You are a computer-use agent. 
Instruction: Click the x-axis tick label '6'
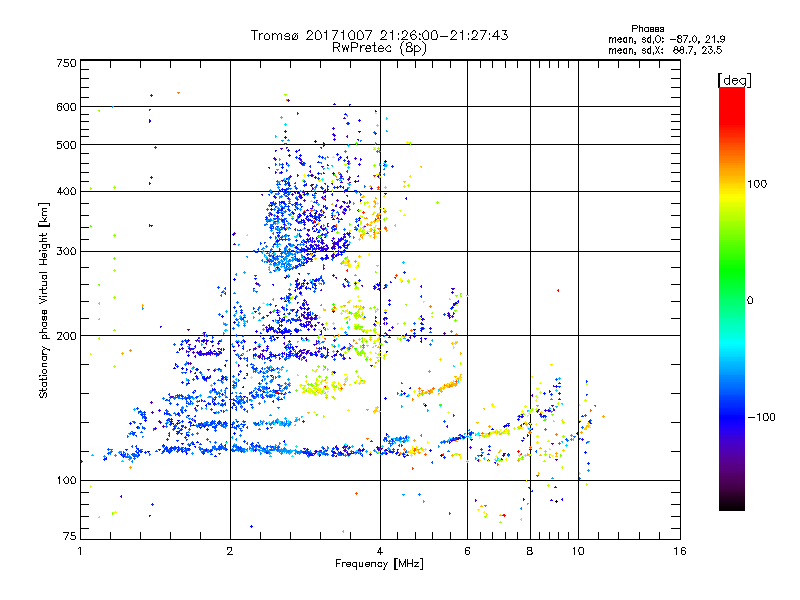[x=467, y=551]
